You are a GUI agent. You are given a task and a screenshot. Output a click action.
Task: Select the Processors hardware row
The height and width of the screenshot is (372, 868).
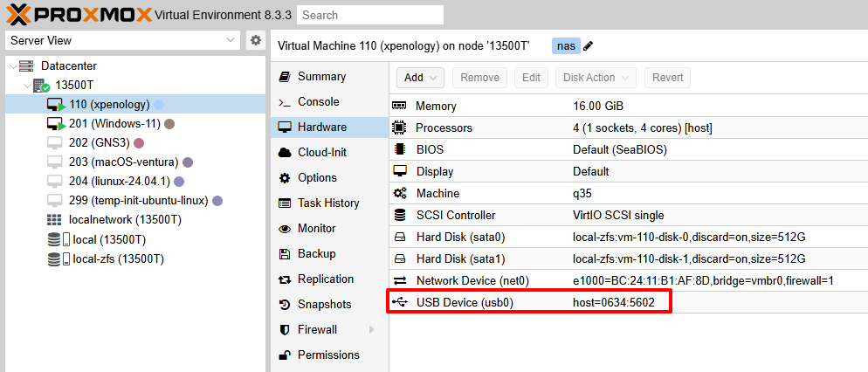(x=629, y=127)
